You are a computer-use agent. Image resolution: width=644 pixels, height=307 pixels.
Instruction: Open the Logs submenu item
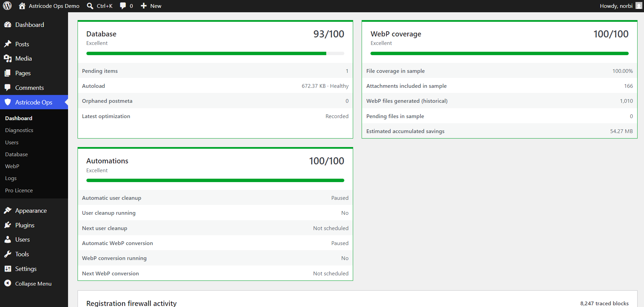(x=11, y=178)
